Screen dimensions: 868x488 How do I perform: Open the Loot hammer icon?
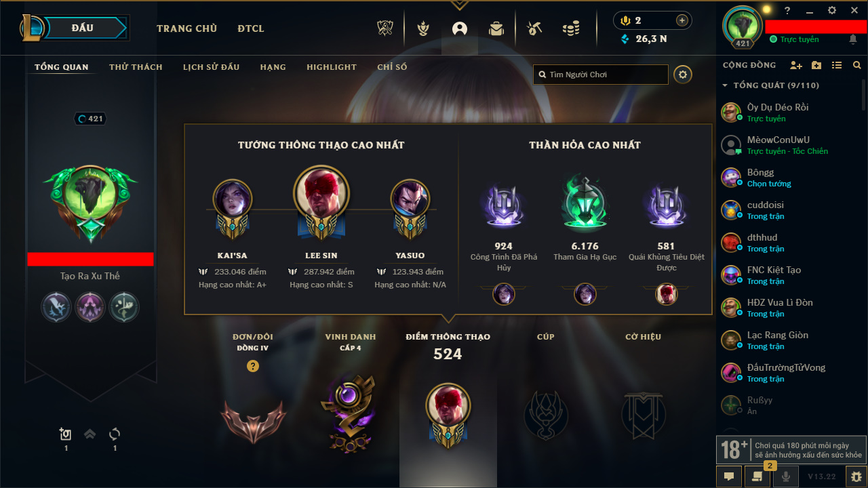pyautogui.click(x=534, y=28)
